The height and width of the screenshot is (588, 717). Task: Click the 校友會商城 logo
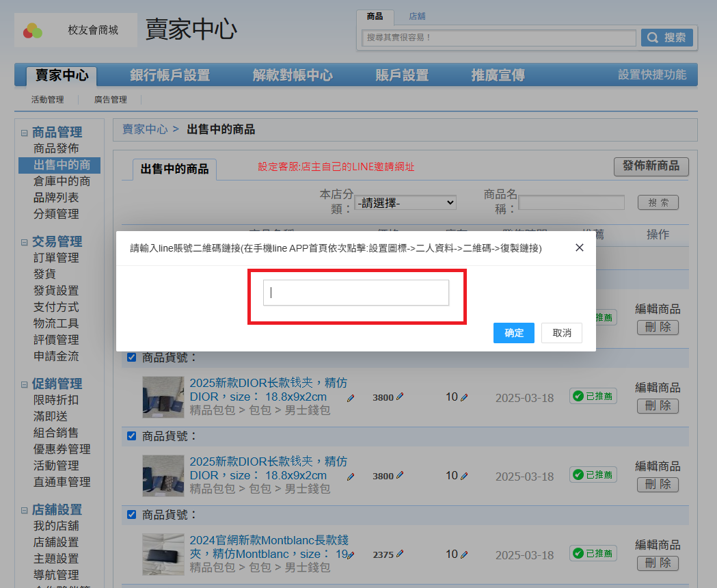pos(75,31)
